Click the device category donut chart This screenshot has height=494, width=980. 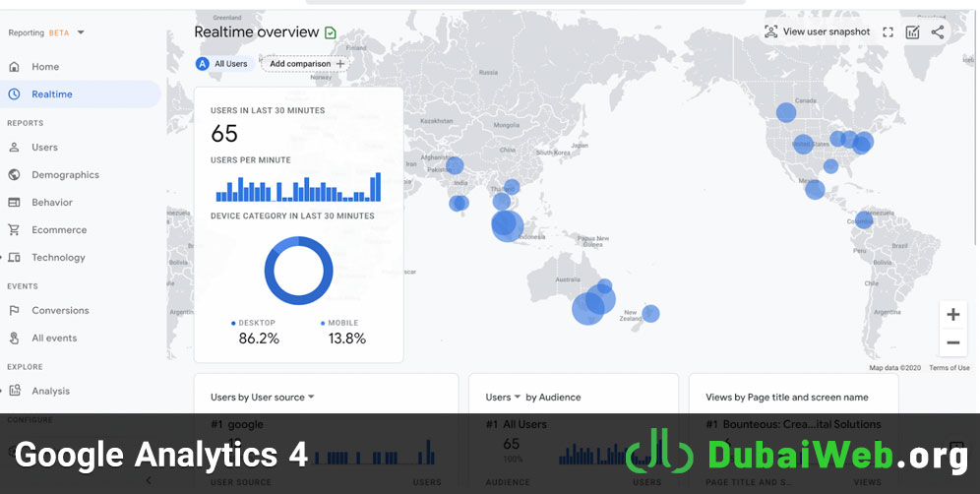299,271
